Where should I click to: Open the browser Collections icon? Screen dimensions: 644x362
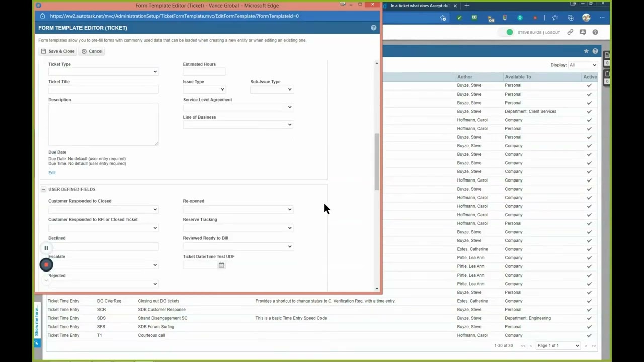point(570,18)
